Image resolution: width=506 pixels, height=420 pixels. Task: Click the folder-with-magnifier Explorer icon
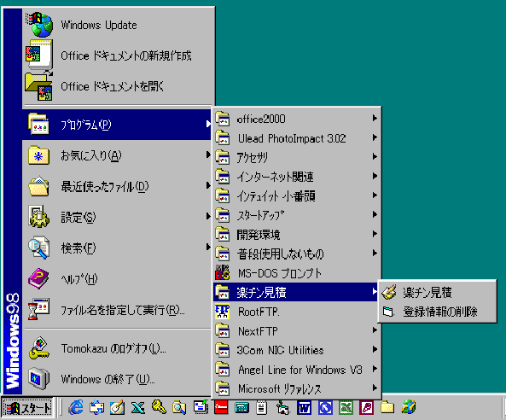tap(179, 407)
